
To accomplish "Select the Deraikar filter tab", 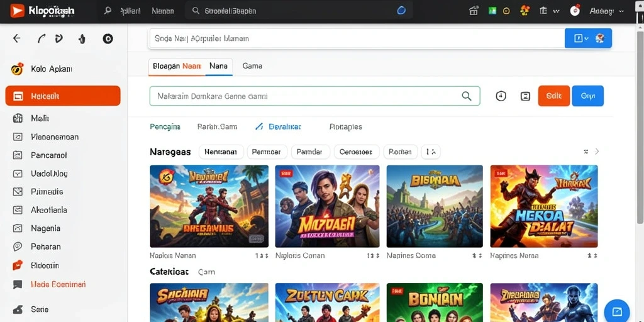I will [x=279, y=127].
